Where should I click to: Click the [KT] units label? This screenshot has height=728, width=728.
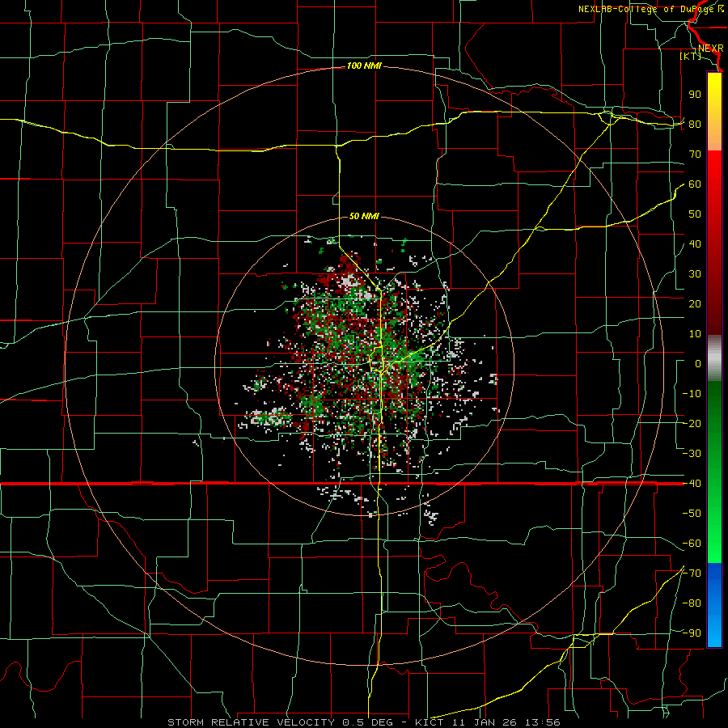click(690, 56)
